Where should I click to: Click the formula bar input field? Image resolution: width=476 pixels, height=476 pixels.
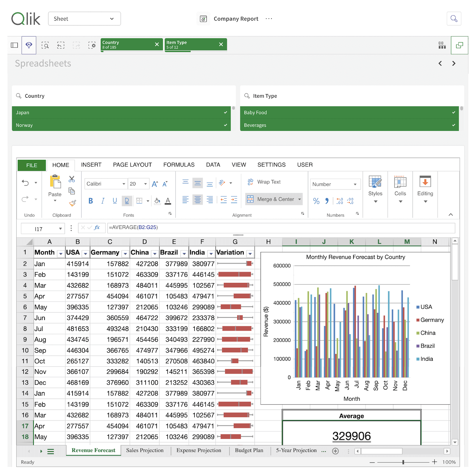[x=281, y=228]
